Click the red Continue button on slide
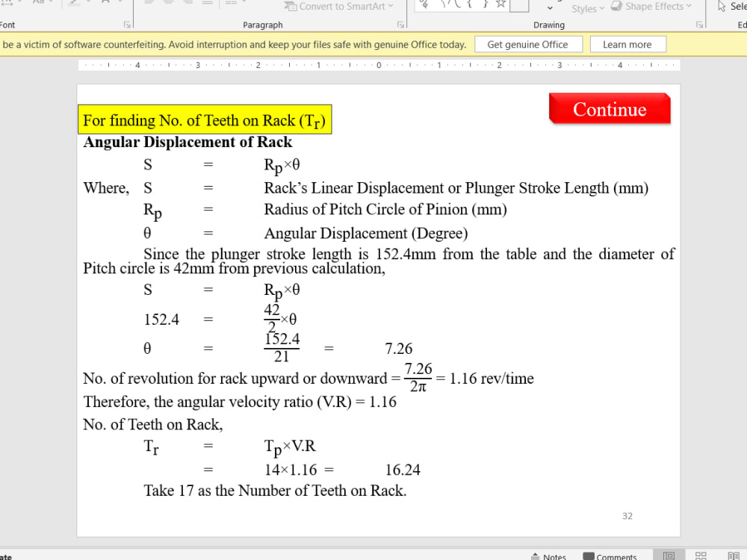Viewport: 747px width, 560px height. pos(610,109)
